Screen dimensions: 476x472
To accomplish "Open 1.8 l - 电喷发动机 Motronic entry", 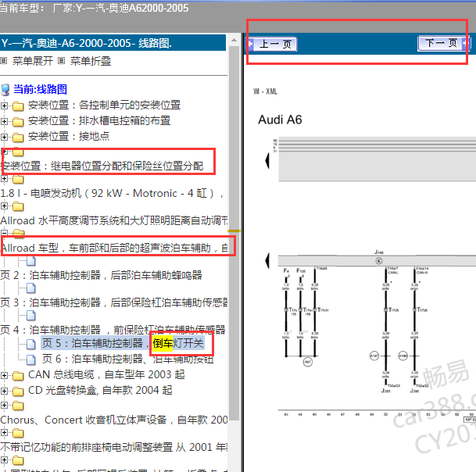I will coord(113,193).
